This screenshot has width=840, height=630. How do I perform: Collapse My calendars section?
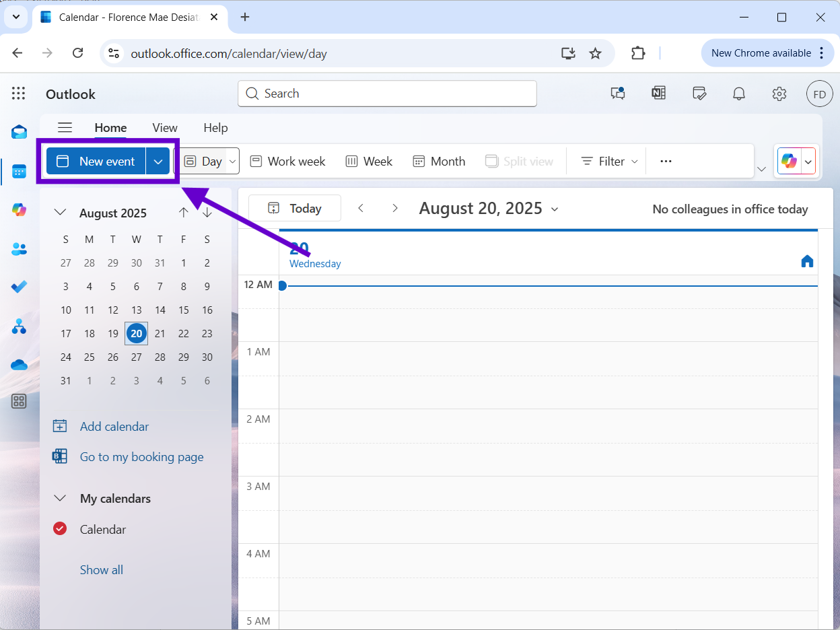pyautogui.click(x=60, y=499)
